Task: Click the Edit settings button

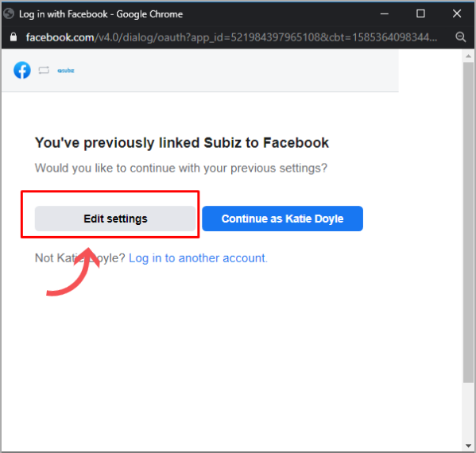Action: [115, 219]
